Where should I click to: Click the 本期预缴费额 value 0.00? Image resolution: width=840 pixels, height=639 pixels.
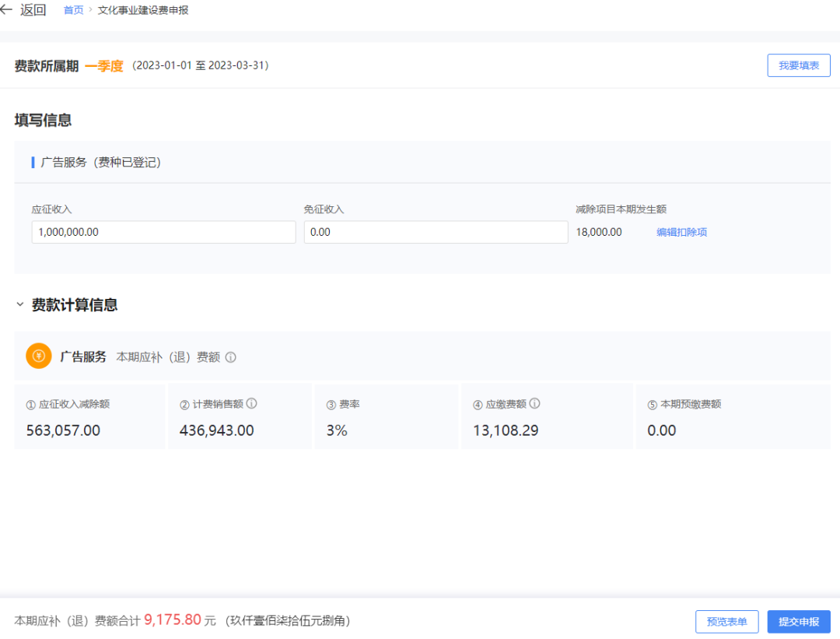[x=662, y=430]
